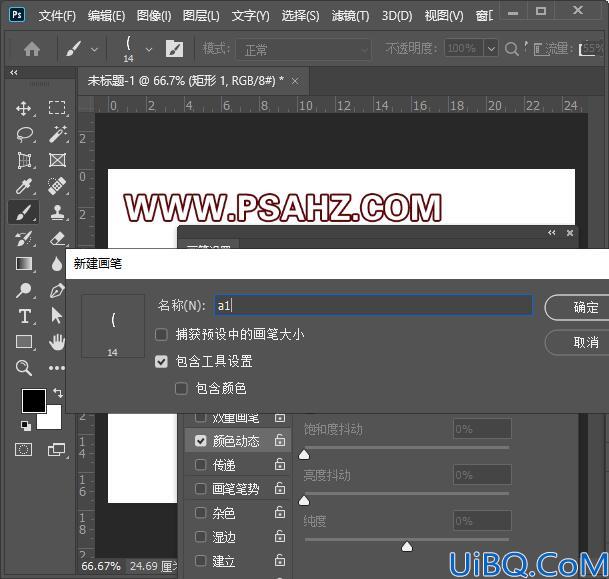Open the brush preset picker dropdown

149,50
